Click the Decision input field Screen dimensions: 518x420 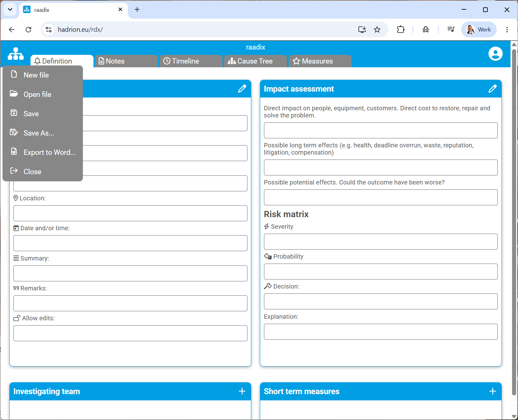pyautogui.click(x=381, y=302)
